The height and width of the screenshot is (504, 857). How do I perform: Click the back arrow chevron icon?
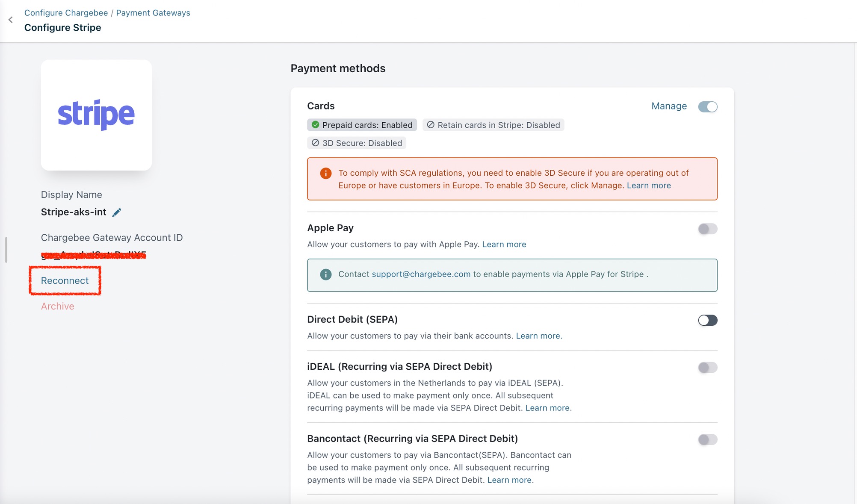(x=11, y=20)
